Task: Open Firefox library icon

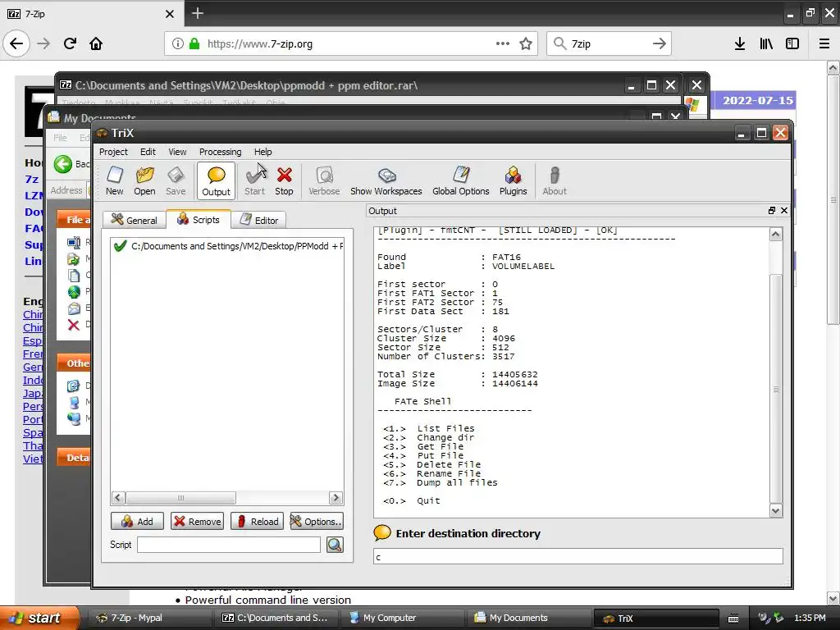Action: [766, 43]
